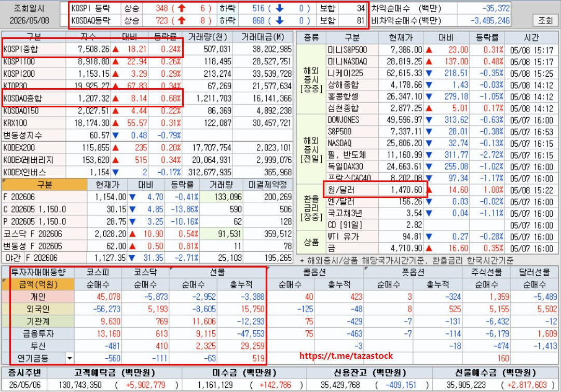Click the blue triangle in 니케이225 row

pyautogui.click(x=429, y=73)
